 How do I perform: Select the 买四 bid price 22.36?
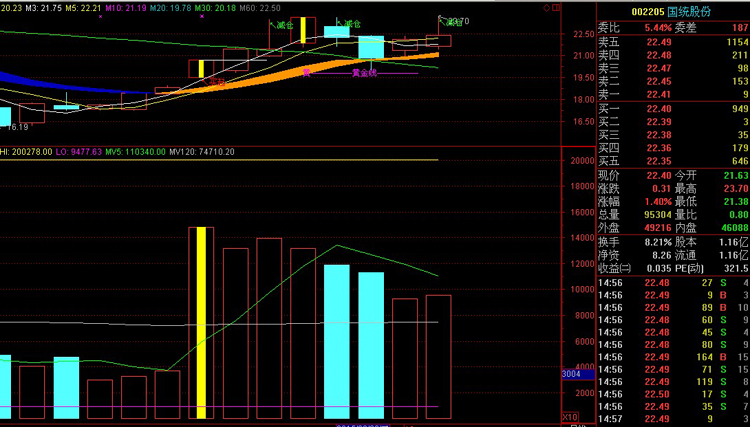659,148
